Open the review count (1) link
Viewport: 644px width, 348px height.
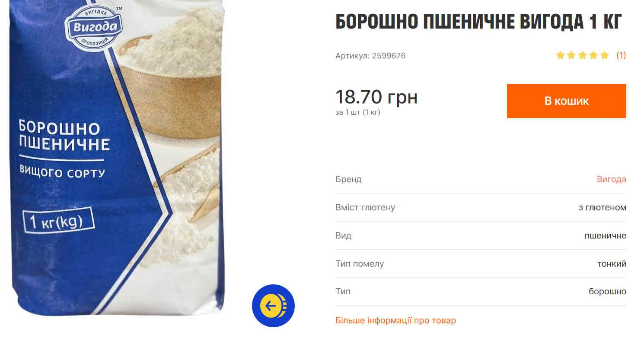tap(621, 55)
